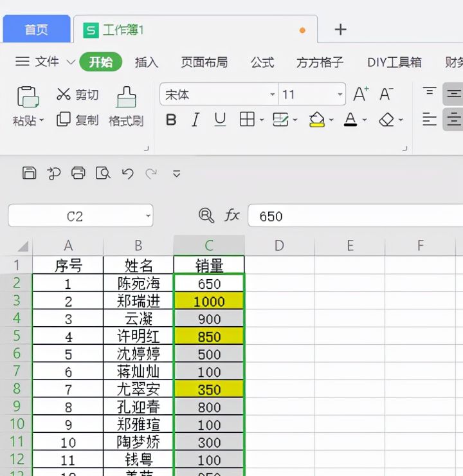Click the 文件 menu label
The image size is (463, 476).
(x=47, y=62)
